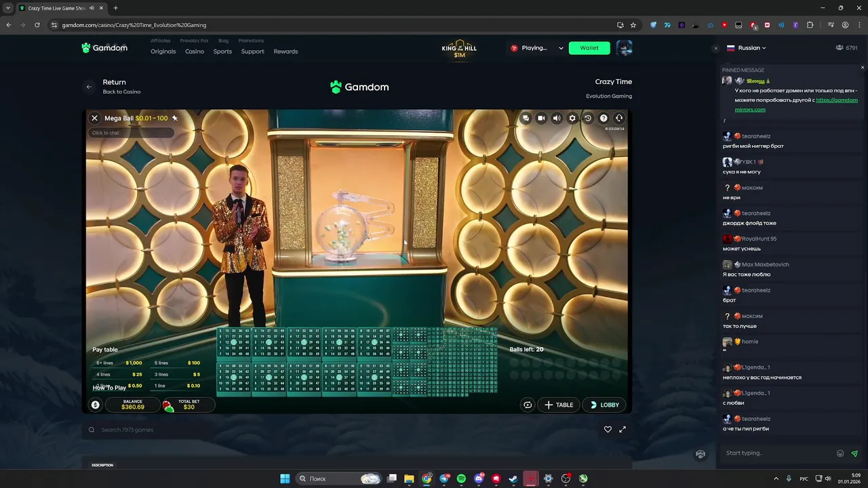Open the gamdom mirrors link in pinned message
This screenshot has height=488, width=868.
[x=796, y=104]
